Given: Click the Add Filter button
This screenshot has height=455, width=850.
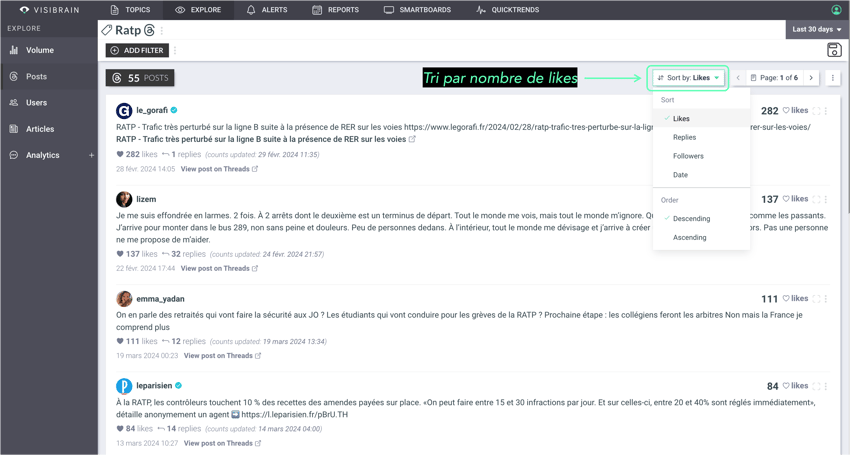Looking at the screenshot, I should (x=137, y=50).
